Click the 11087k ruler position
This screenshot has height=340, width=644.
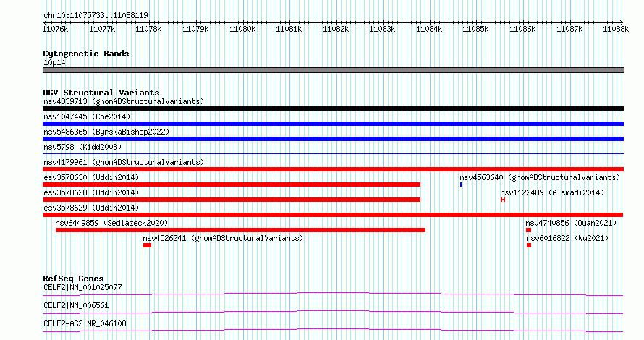[569, 29]
